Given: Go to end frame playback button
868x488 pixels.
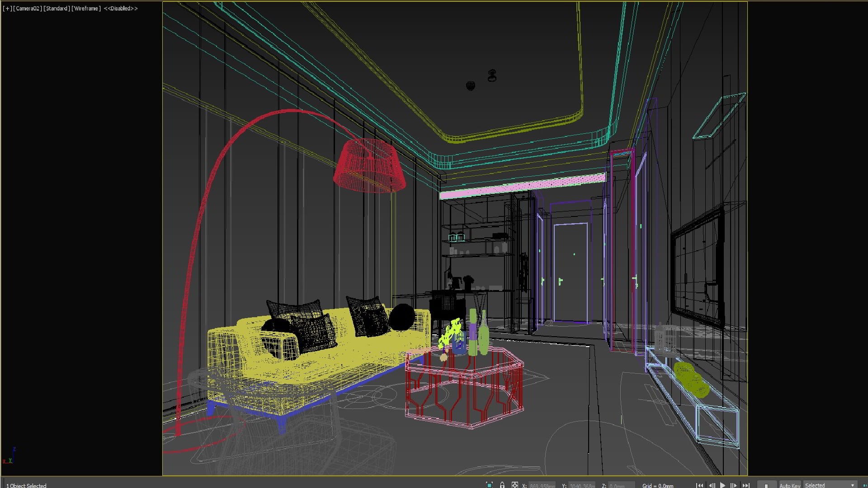Looking at the screenshot, I should [745, 485].
